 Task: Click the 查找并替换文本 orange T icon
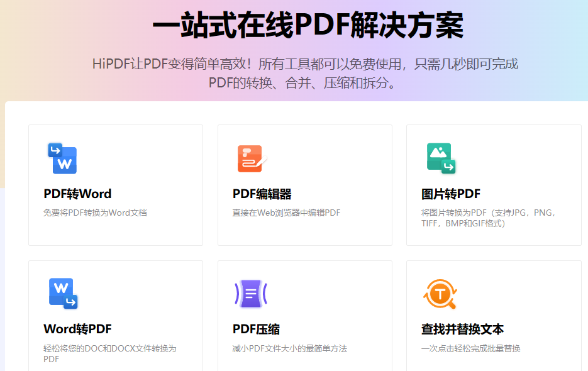tap(440, 293)
